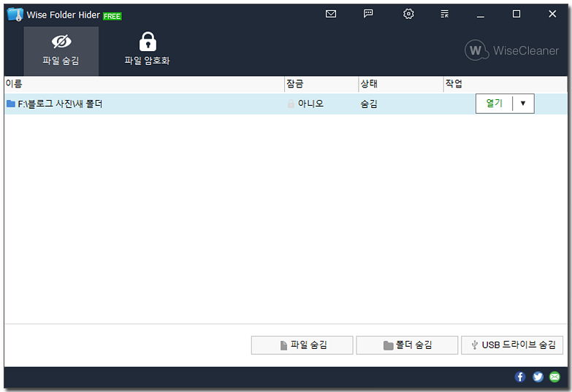The height and width of the screenshot is (392, 572).
Task: Expand the dropdown arrow next to 열기
Action: pos(523,104)
